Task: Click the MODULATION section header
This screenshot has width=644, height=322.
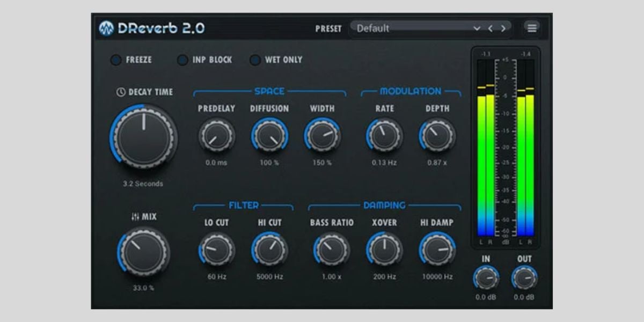Action: point(411,91)
